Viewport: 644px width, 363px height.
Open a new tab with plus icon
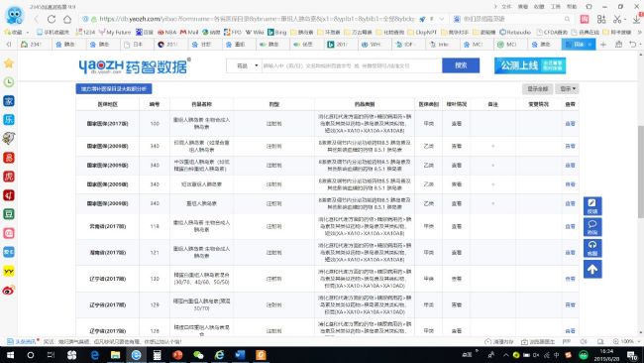603,44
